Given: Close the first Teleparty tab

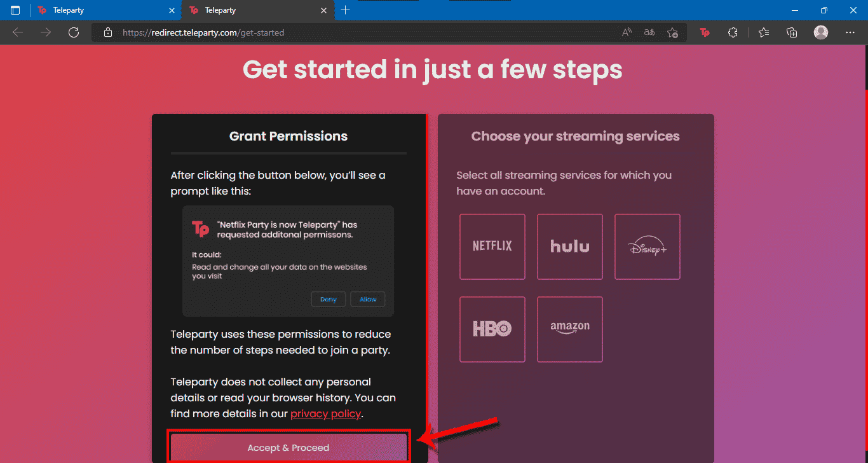Looking at the screenshot, I should [x=172, y=10].
